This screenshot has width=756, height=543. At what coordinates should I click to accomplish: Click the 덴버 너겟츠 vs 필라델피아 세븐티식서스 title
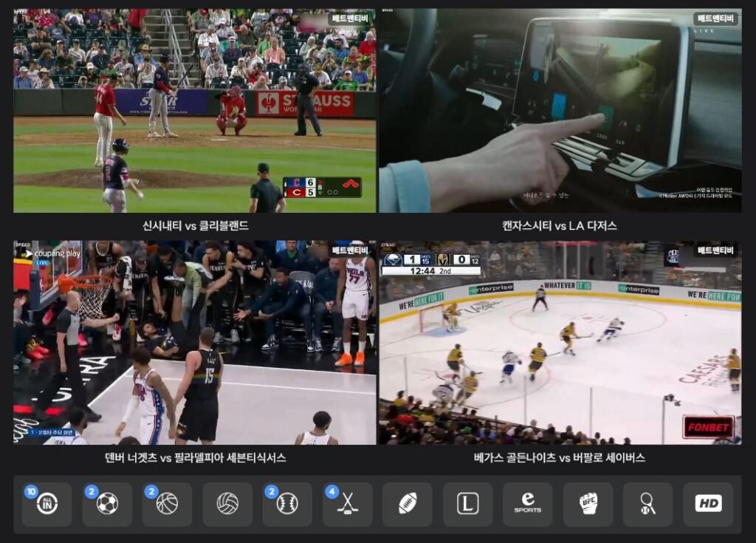coord(195,457)
